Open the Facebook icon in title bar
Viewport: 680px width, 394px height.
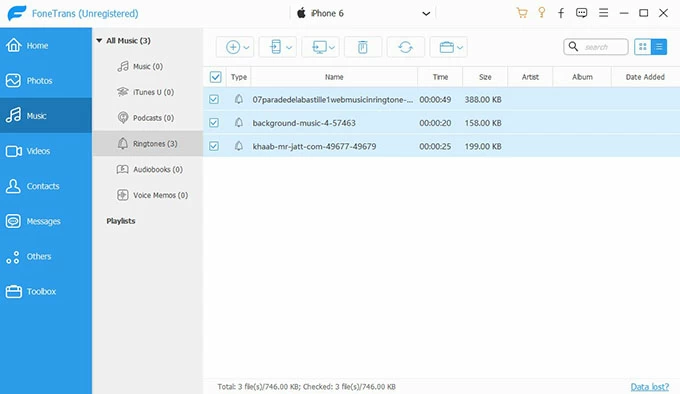point(561,13)
